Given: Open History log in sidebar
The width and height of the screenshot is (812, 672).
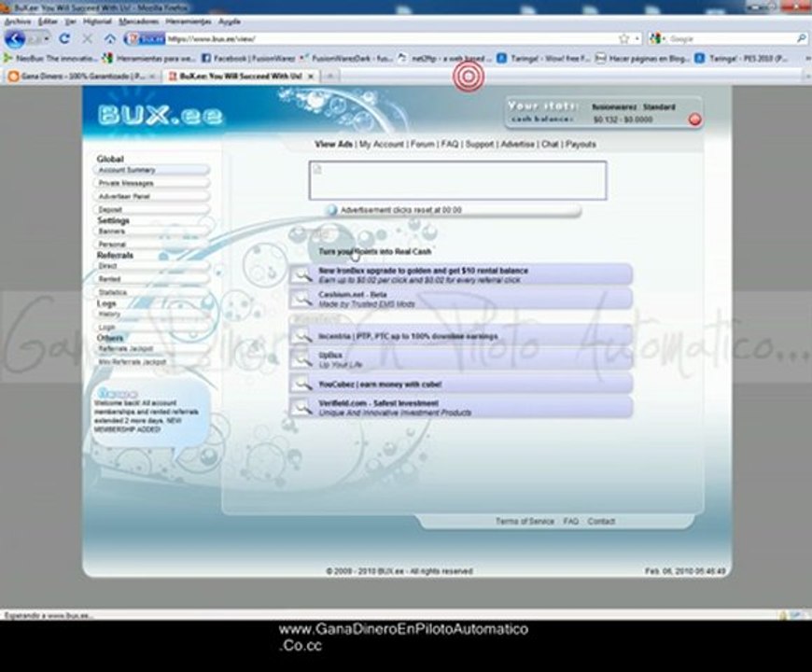Looking at the screenshot, I should point(151,315).
